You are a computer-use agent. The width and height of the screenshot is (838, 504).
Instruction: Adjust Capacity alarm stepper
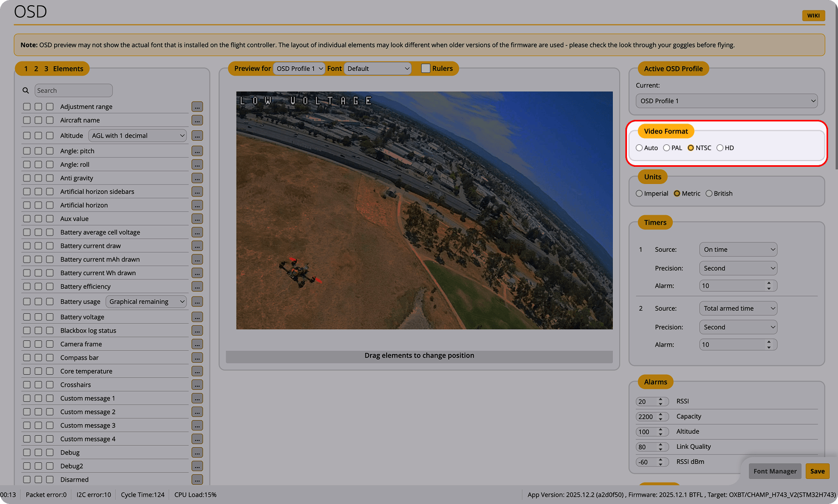660,417
